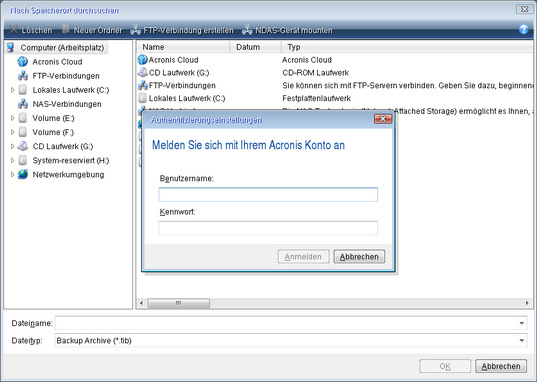This screenshot has width=537, height=382.
Task: Click the FTP-Verbindungen icon in tree
Action: pyautogui.click(x=23, y=76)
